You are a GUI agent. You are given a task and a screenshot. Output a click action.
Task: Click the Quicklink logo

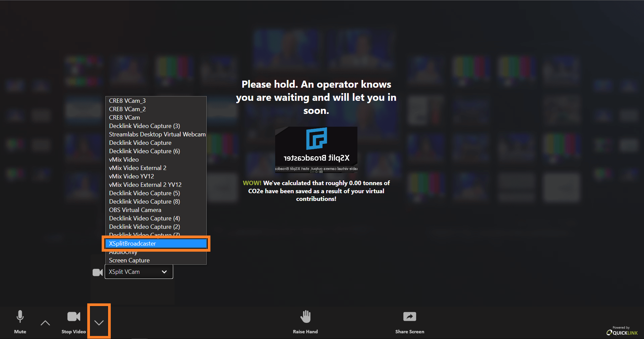[622, 333]
